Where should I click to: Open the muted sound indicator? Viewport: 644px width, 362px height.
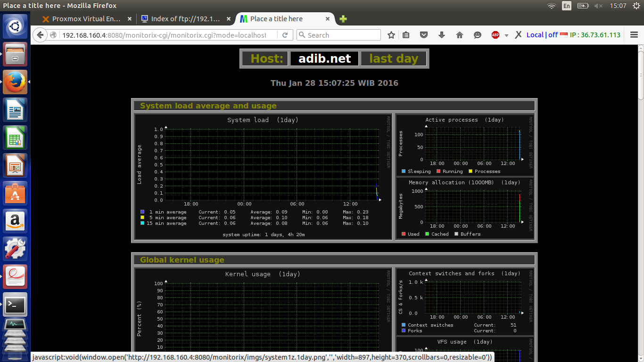click(x=598, y=6)
